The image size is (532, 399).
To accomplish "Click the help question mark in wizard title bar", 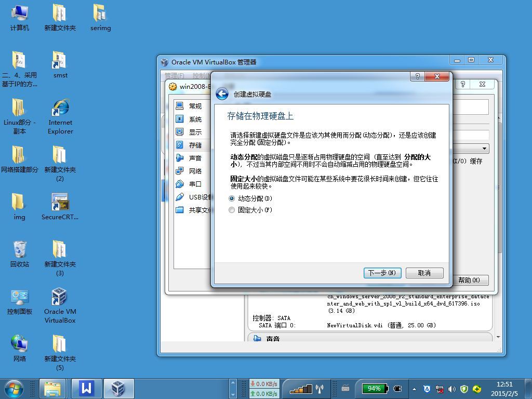I will pyautogui.click(x=418, y=76).
